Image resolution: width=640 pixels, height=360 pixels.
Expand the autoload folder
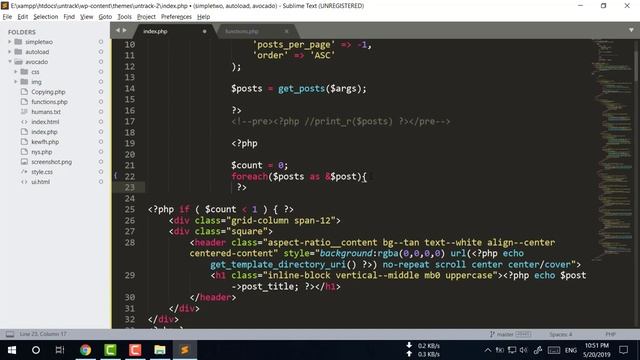pos(10,52)
